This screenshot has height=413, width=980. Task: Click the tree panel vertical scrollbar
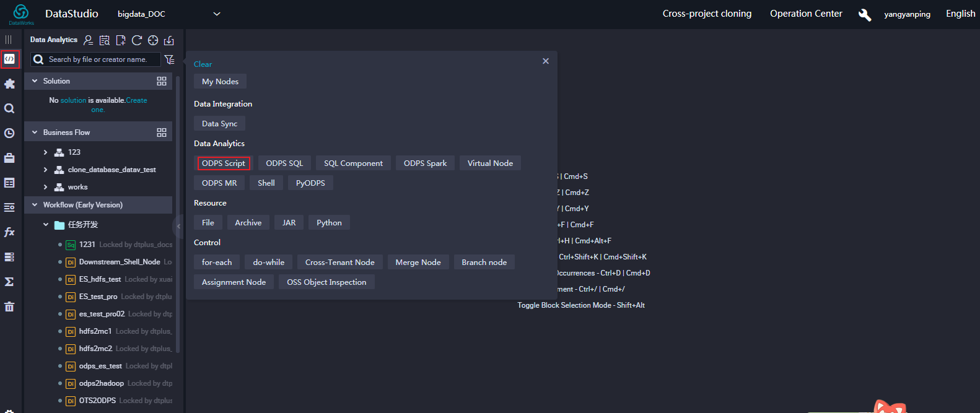click(178, 214)
